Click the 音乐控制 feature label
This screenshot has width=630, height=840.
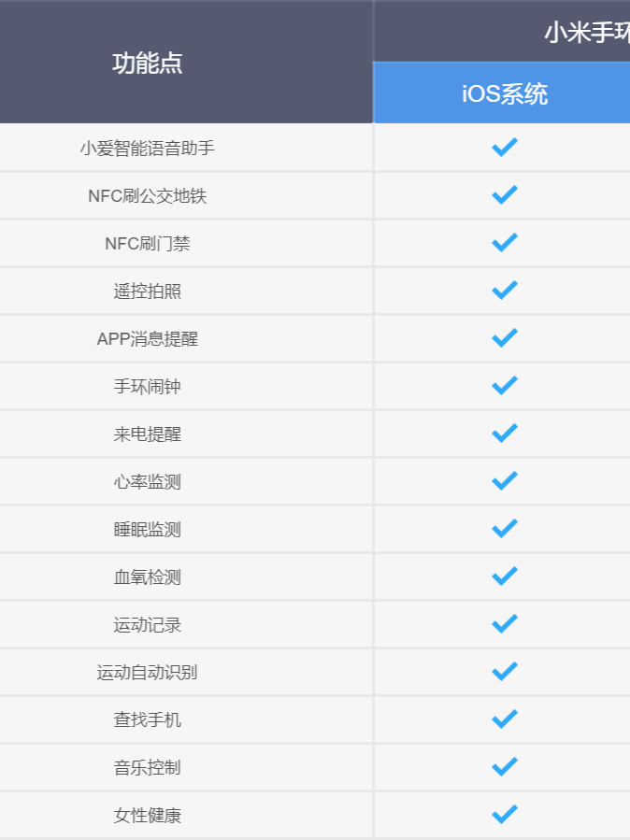(x=148, y=768)
